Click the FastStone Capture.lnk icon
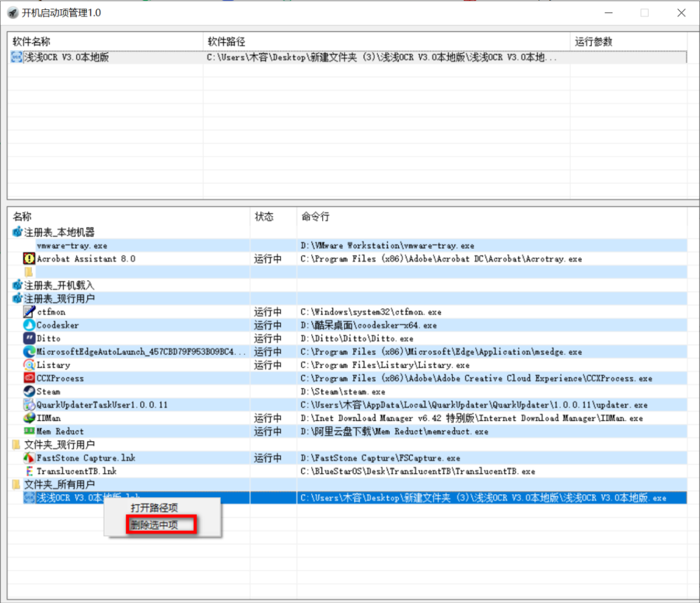700x603 pixels. pos(29,458)
